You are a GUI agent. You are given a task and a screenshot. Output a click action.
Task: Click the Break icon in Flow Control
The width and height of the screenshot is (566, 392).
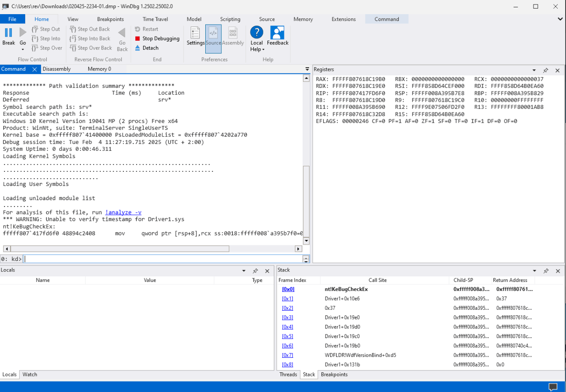pyautogui.click(x=8, y=33)
